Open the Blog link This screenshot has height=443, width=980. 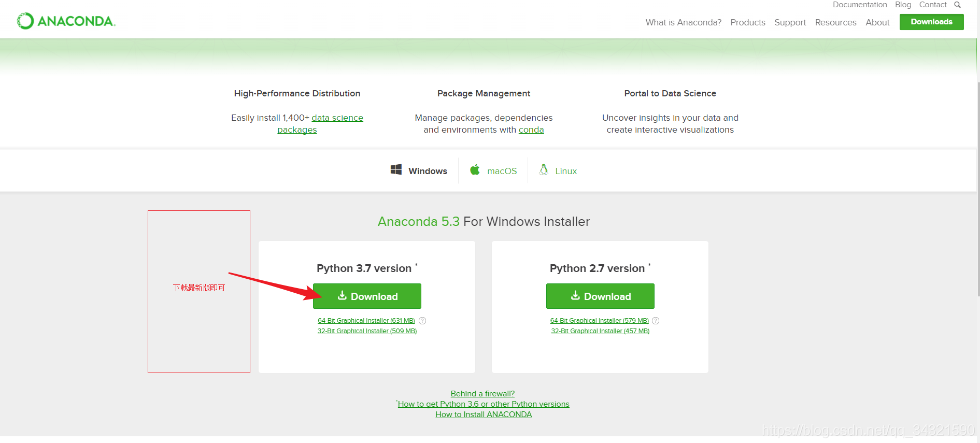point(903,5)
